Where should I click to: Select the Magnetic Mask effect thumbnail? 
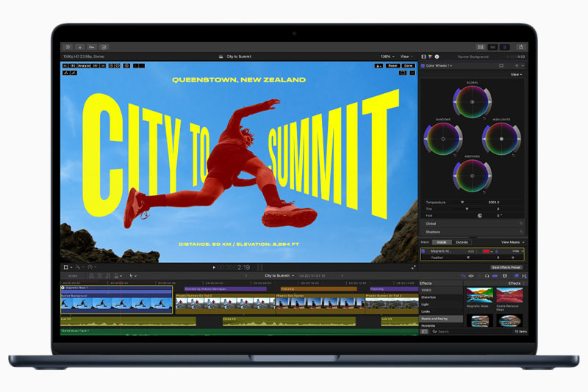(478, 296)
